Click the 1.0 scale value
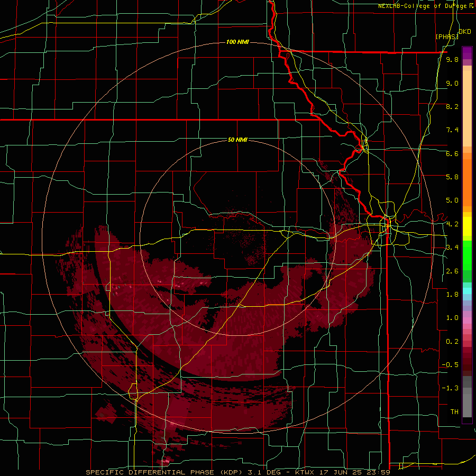 [452, 317]
